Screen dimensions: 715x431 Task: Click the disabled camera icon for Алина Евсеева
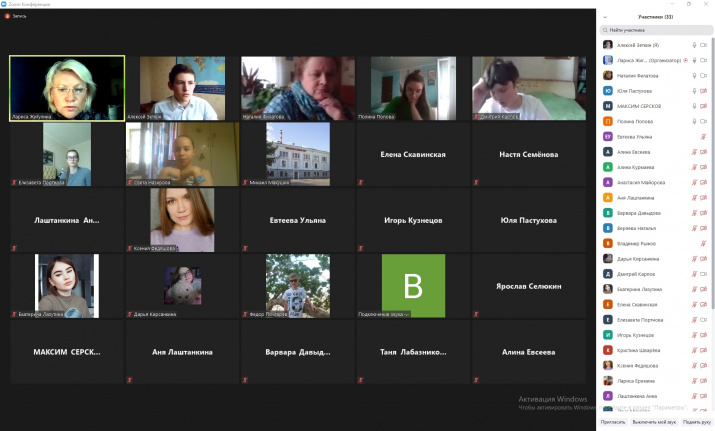(704, 152)
